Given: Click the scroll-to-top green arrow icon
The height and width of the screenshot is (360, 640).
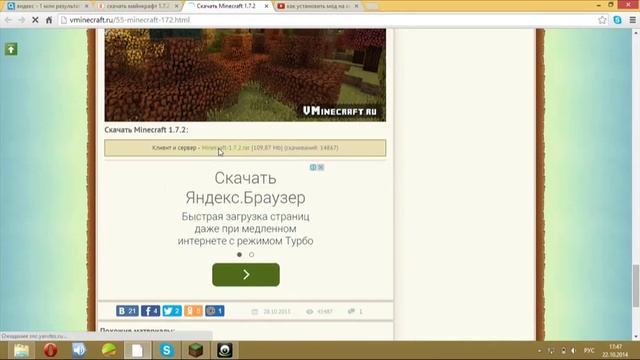Looking at the screenshot, I should coord(11,49).
